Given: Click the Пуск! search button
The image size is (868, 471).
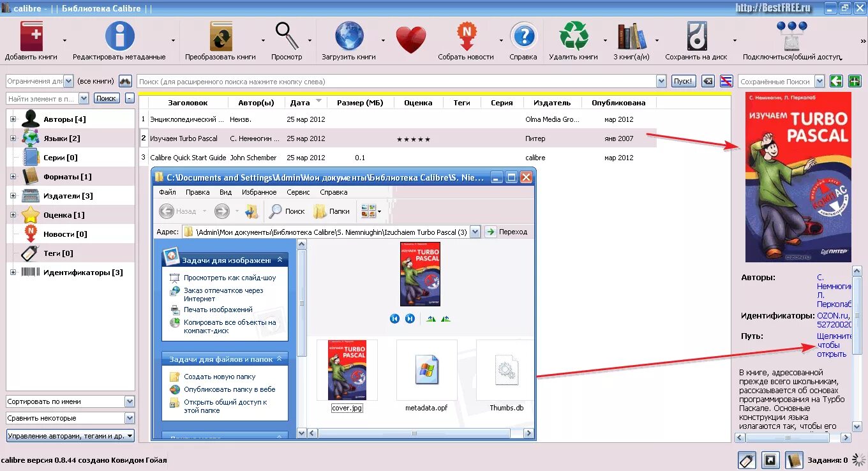Looking at the screenshot, I should coord(684,81).
